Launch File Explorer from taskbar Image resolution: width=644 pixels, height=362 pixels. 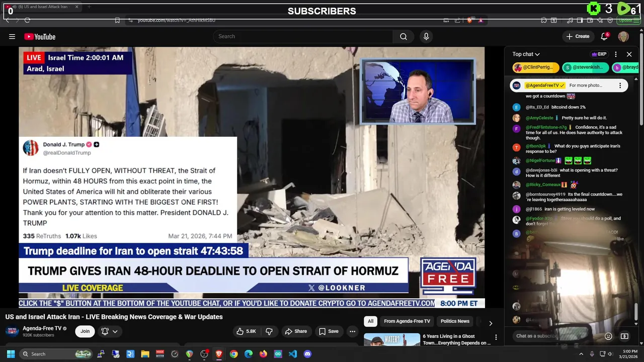(145, 354)
